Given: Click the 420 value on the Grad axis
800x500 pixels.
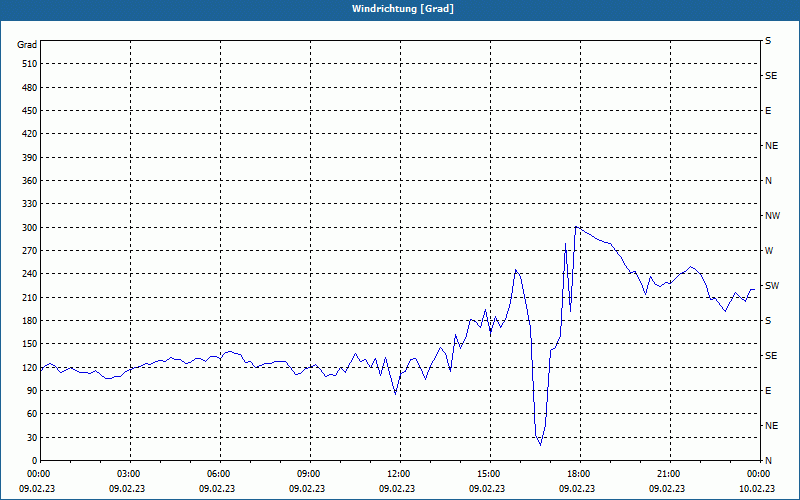Looking at the screenshot, I should coord(29,134).
